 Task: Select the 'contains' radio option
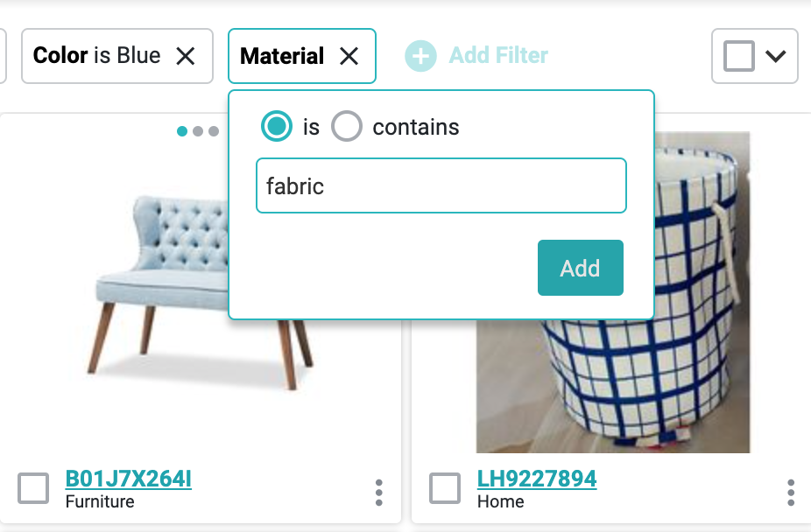[x=347, y=127]
